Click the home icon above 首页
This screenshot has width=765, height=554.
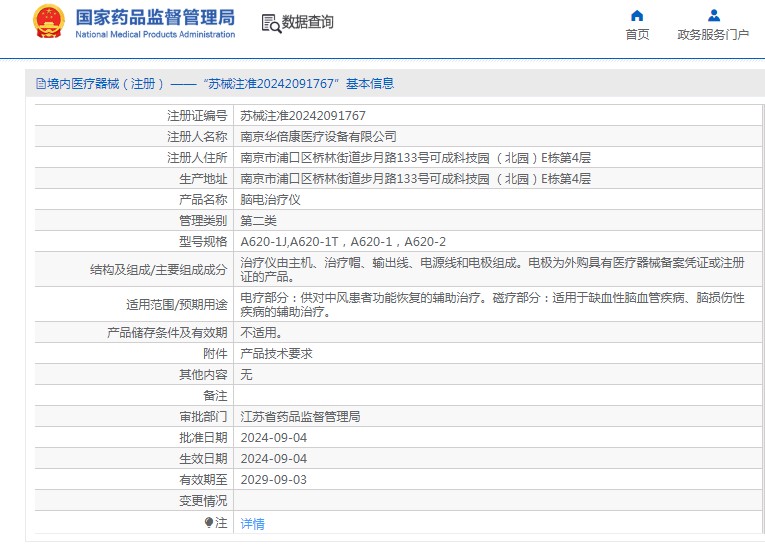[x=637, y=15]
